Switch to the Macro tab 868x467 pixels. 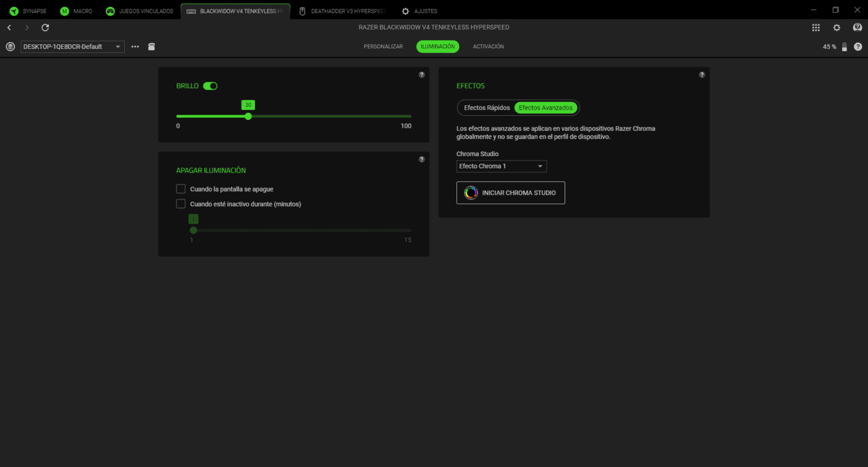tap(76, 11)
